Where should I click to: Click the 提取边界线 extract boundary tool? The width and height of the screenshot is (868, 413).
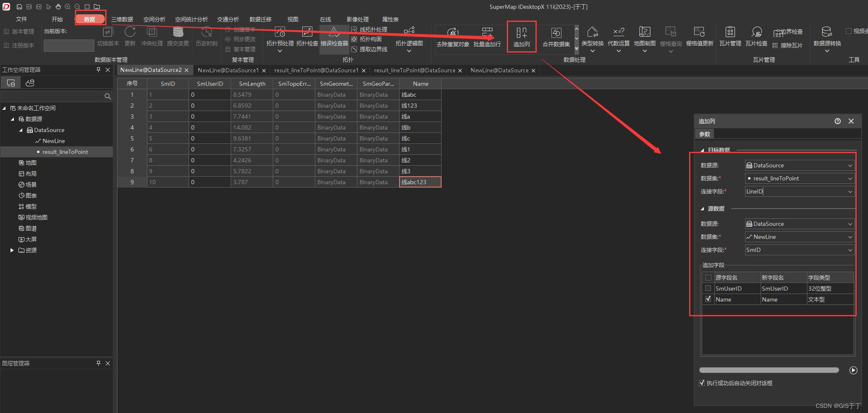(369, 49)
